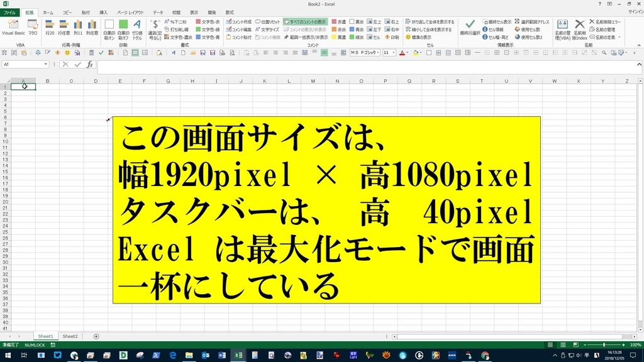Open the font size 11 dropdown

coord(394,53)
